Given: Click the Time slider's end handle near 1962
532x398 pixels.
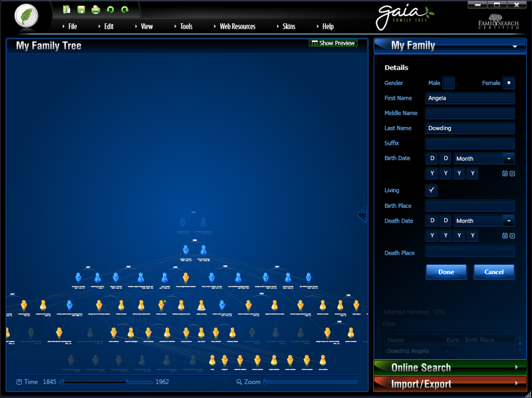Looking at the screenshot, I should (127, 383).
